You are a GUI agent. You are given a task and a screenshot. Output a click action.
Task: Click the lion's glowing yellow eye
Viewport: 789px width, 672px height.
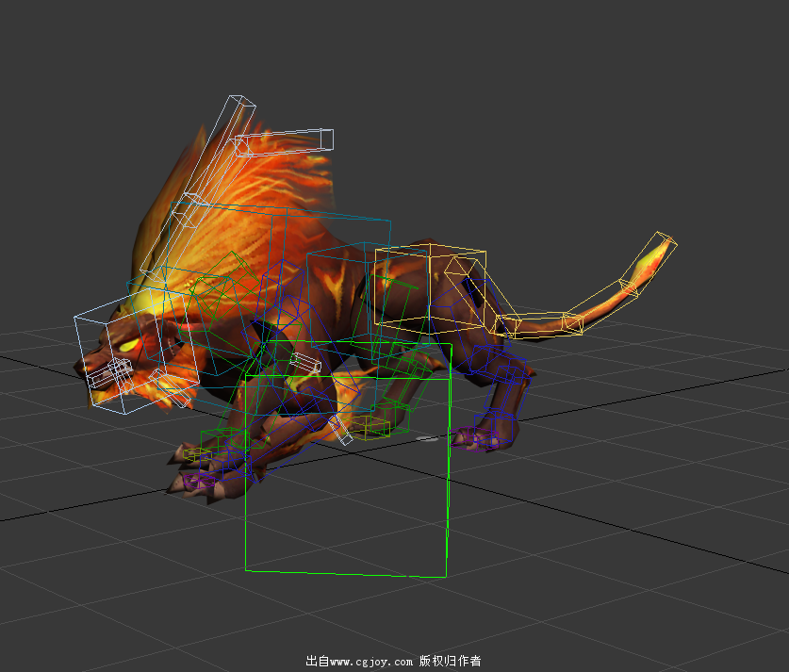(x=129, y=345)
